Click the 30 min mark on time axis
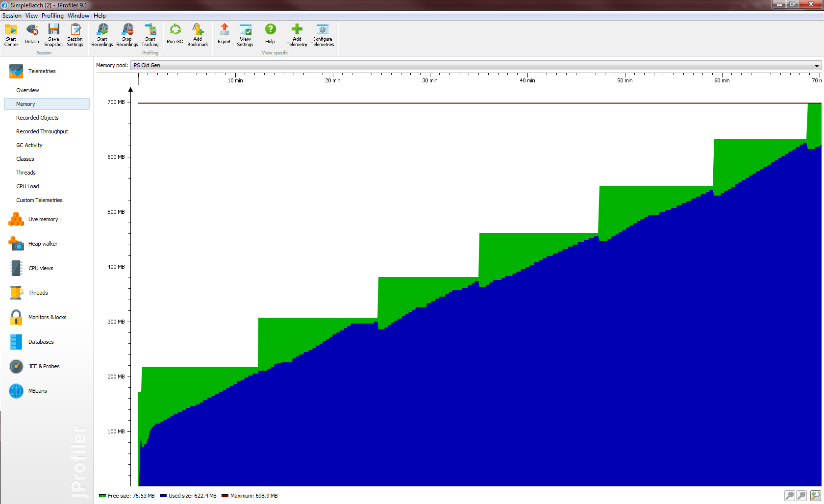 point(430,80)
